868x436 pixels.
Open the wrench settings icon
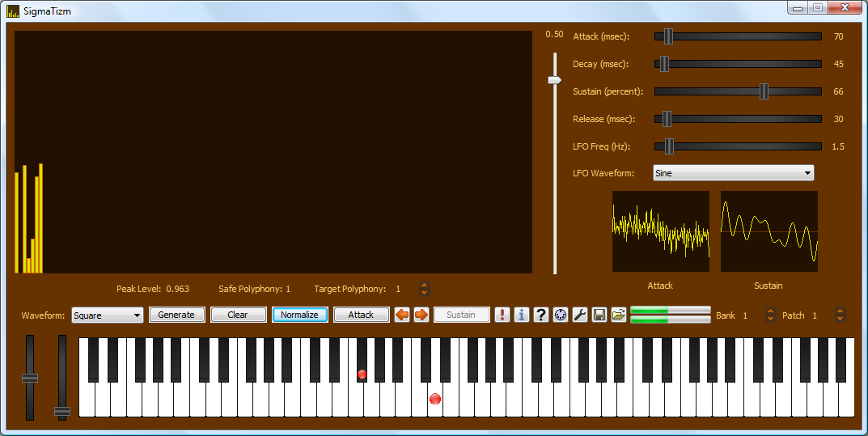[x=579, y=315]
